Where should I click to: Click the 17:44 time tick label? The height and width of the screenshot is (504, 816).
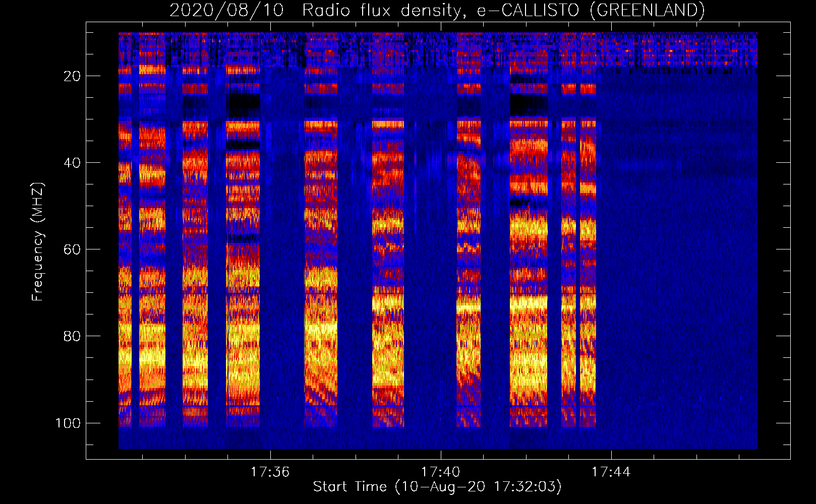611,472
